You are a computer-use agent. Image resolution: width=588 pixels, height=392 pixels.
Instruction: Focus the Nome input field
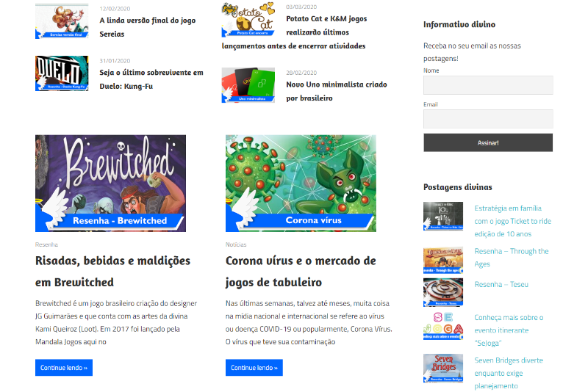point(488,85)
